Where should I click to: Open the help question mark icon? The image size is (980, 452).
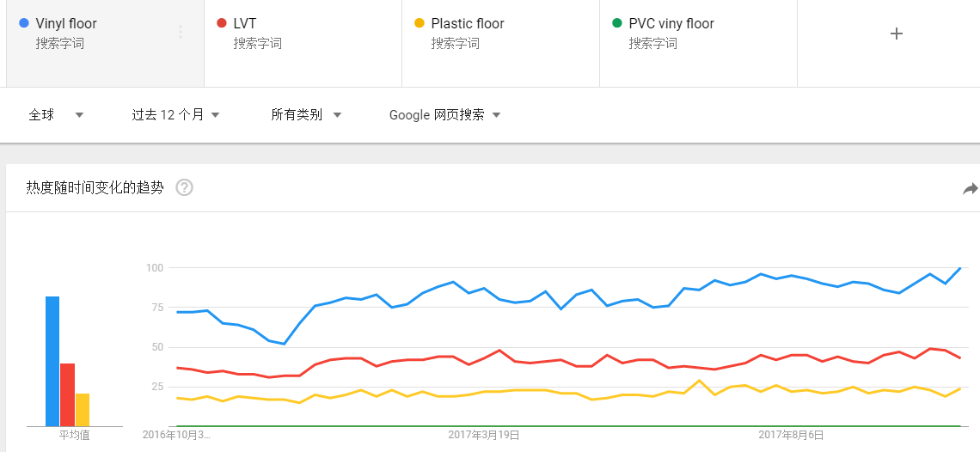point(184,187)
